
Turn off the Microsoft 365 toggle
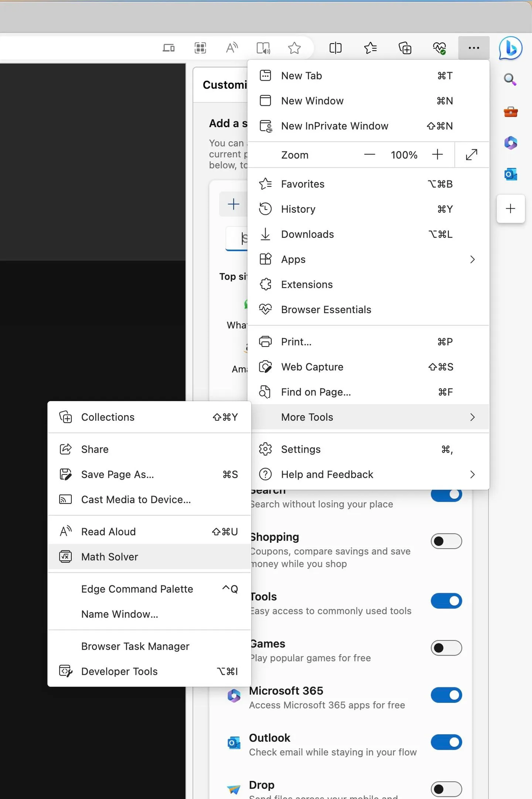[446, 695]
